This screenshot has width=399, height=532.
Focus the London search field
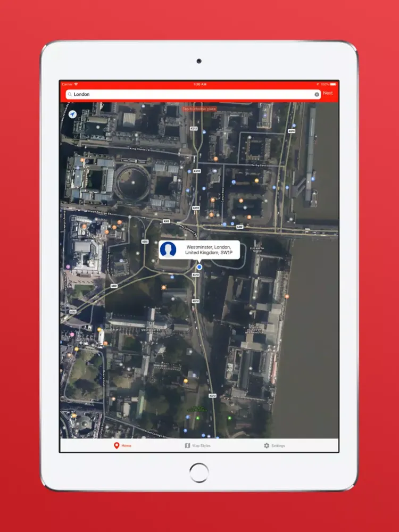pos(193,94)
